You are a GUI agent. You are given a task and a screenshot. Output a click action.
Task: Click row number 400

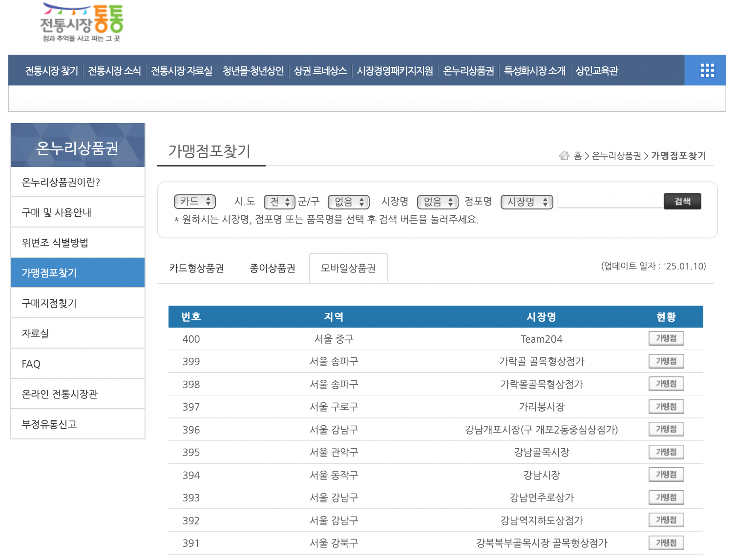click(191, 339)
